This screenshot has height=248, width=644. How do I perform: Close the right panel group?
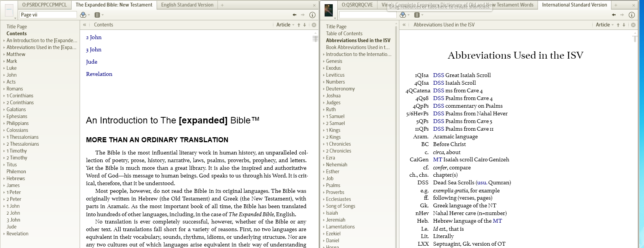[x=634, y=5]
